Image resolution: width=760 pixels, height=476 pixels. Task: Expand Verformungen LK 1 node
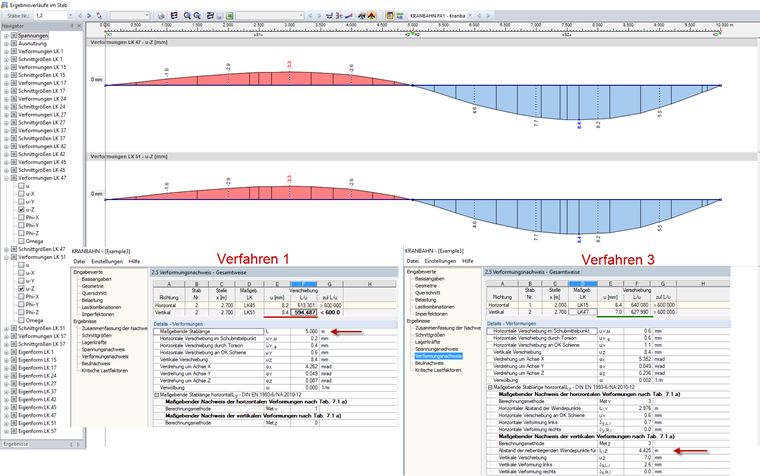[x=6, y=51]
